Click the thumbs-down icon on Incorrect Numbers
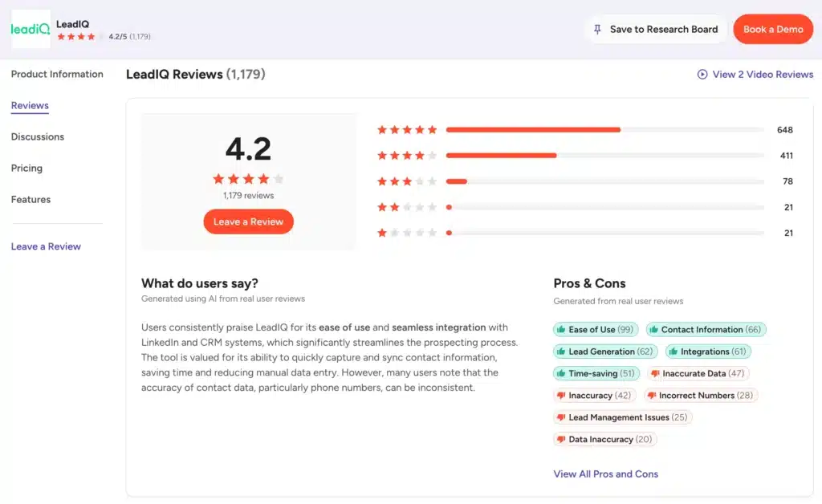Viewport: 822px width, 504px height. click(x=652, y=396)
